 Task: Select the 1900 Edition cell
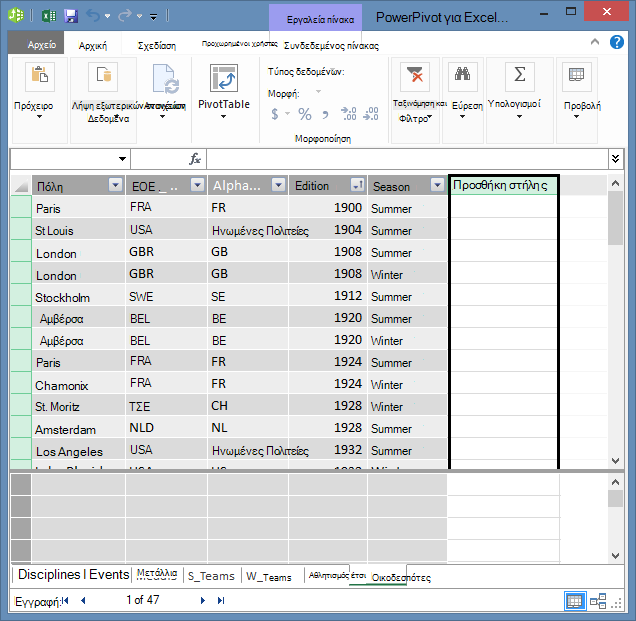pos(328,207)
